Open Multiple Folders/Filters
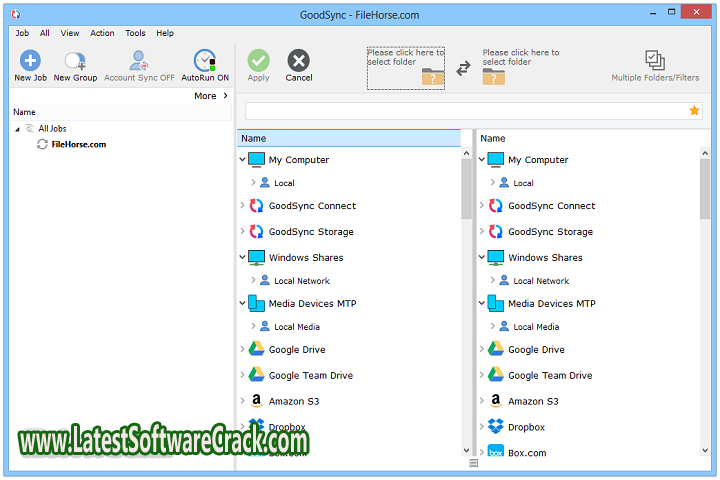720x480 pixels. [x=655, y=61]
